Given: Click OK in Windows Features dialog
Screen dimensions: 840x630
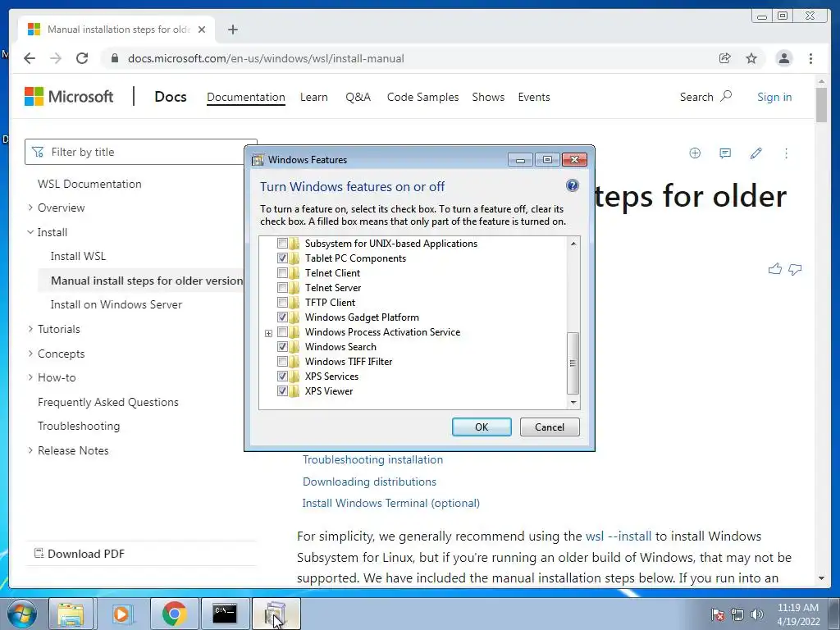Looking at the screenshot, I should tap(482, 427).
